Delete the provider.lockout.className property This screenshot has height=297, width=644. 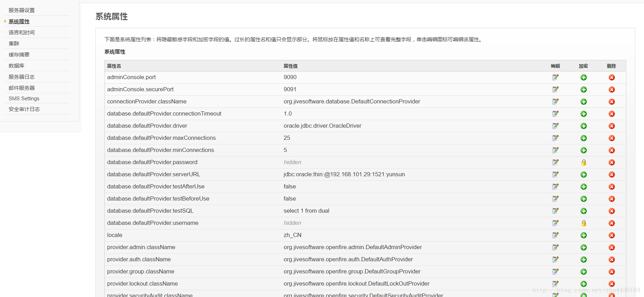coord(612,284)
